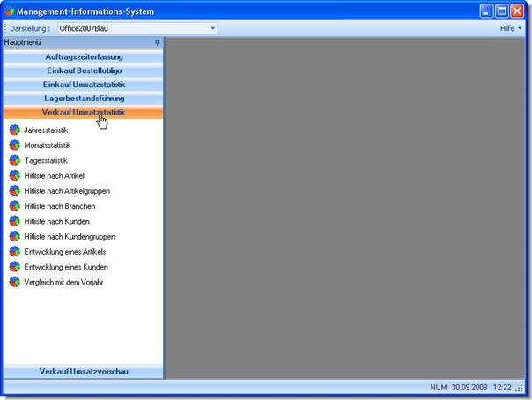Image resolution: width=532 pixels, height=400 pixels.
Task: Click the icon beside Entwicklung eines Kunden
Action: [15, 267]
